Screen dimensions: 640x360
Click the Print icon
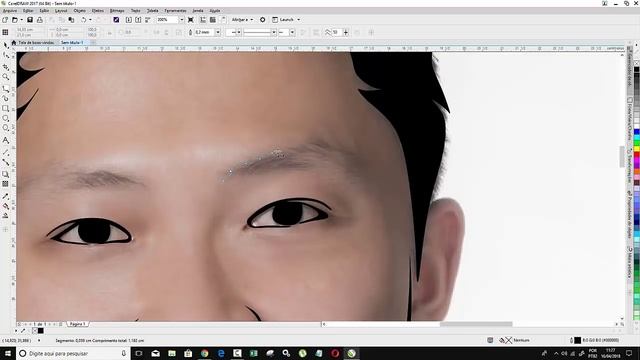[40, 20]
